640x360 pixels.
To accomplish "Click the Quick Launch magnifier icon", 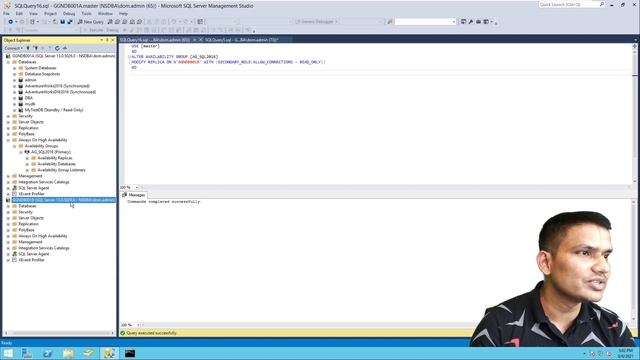I will click(x=602, y=4).
